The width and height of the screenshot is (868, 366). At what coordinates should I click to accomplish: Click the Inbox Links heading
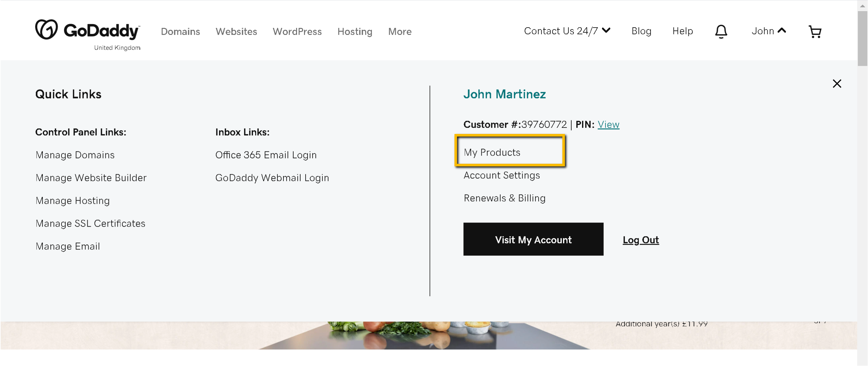242,132
